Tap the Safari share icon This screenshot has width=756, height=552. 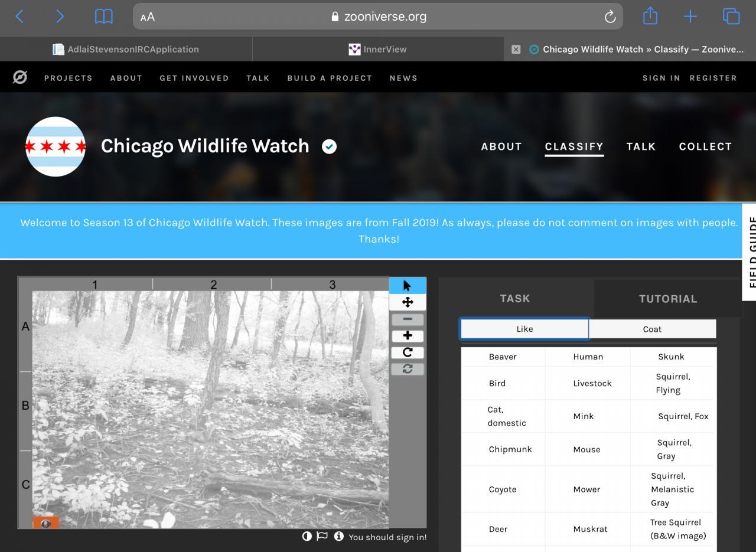coord(650,16)
